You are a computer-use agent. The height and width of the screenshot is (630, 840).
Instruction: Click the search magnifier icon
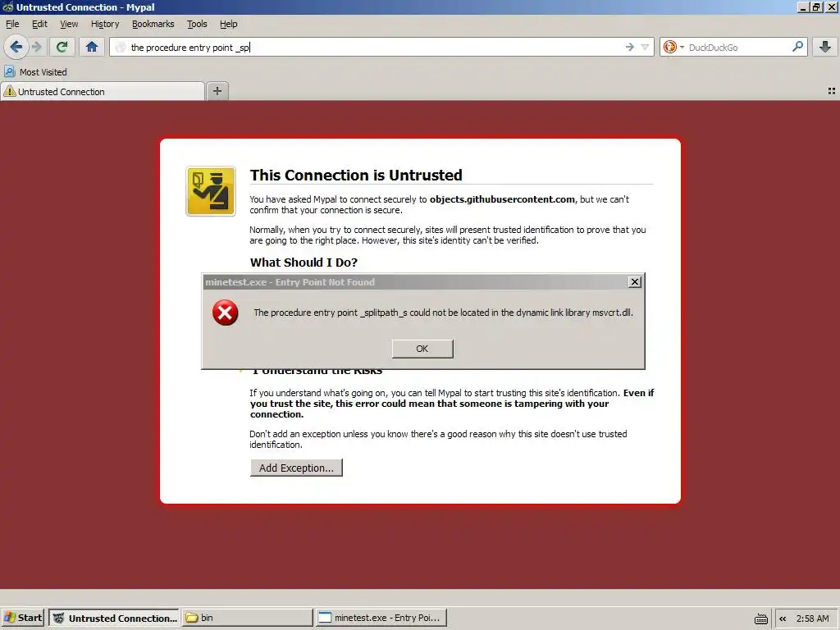coord(797,47)
